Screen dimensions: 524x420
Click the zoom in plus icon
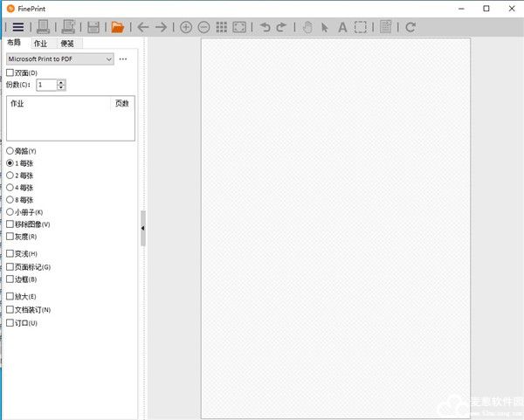pos(186,27)
